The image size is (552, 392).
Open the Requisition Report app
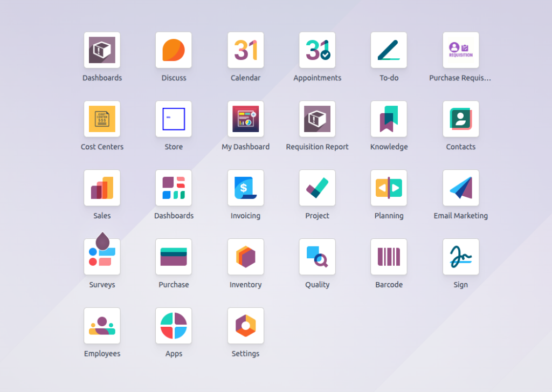pyautogui.click(x=317, y=119)
